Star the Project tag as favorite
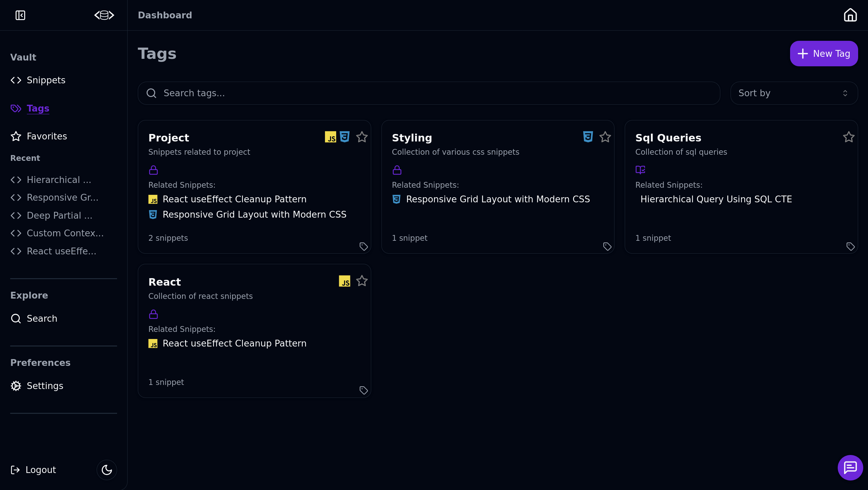The height and width of the screenshot is (490, 868). click(x=362, y=137)
